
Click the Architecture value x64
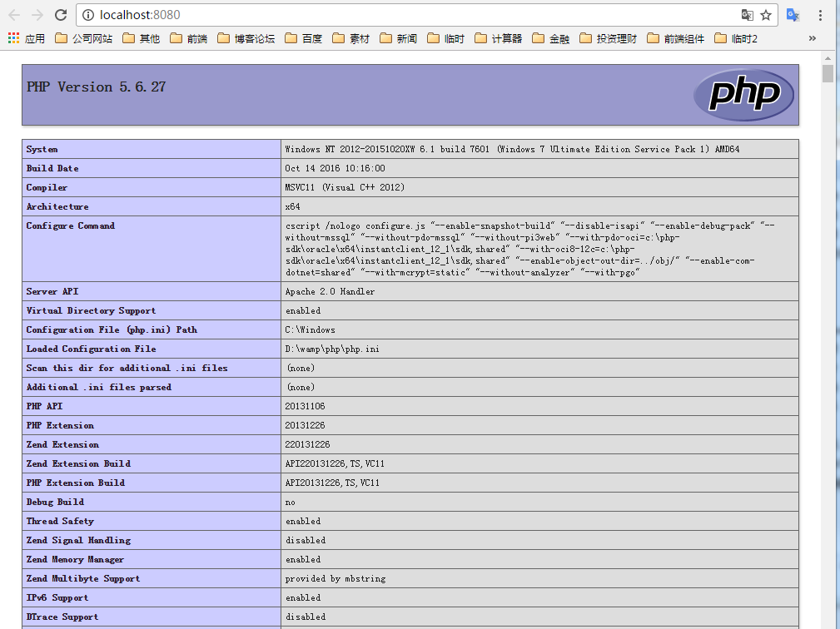(292, 206)
